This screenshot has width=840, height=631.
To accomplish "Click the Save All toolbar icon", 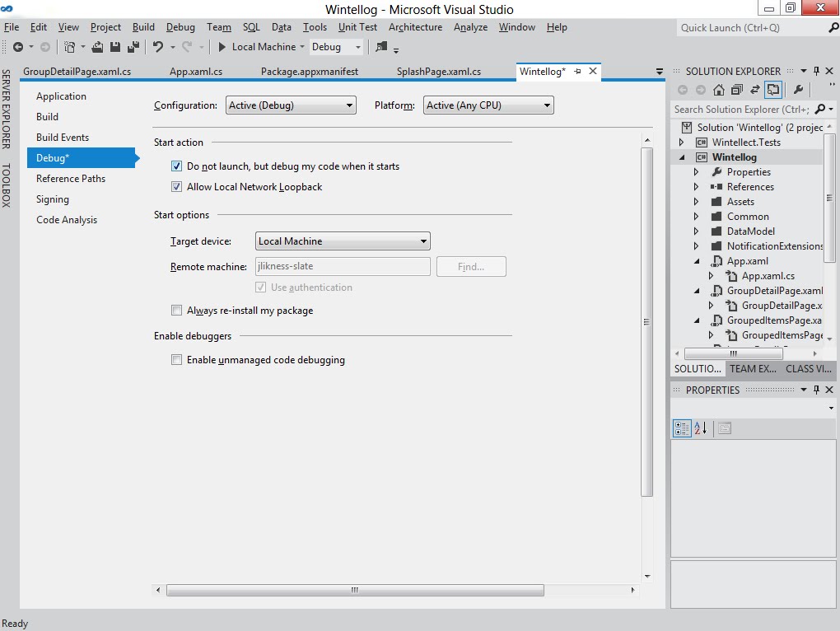I will [133, 47].
